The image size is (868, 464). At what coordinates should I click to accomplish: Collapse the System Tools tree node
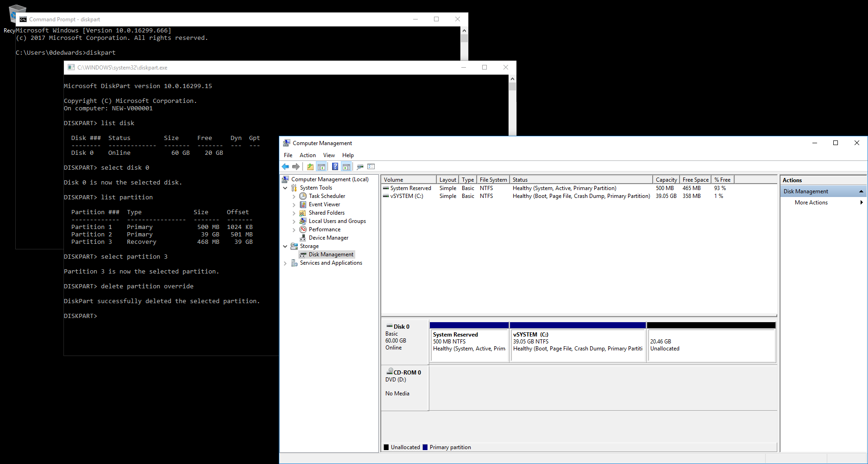tap(285, 188)
